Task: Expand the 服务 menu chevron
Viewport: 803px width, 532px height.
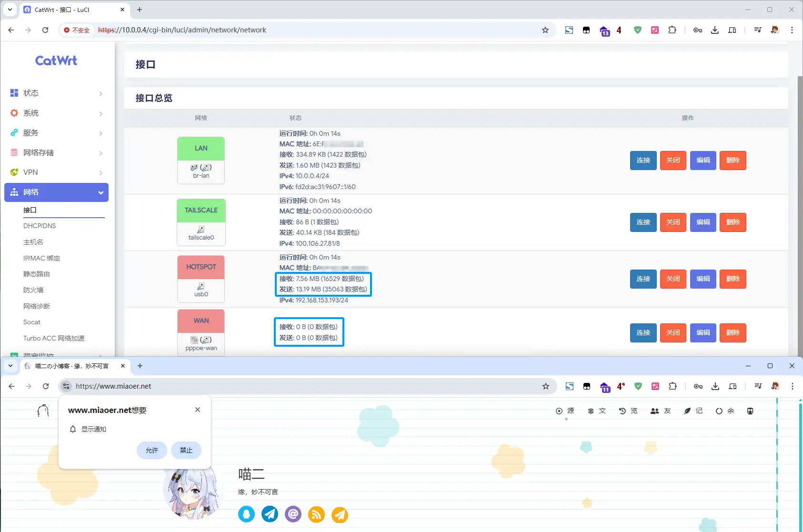Action: (x=100, y=133)
